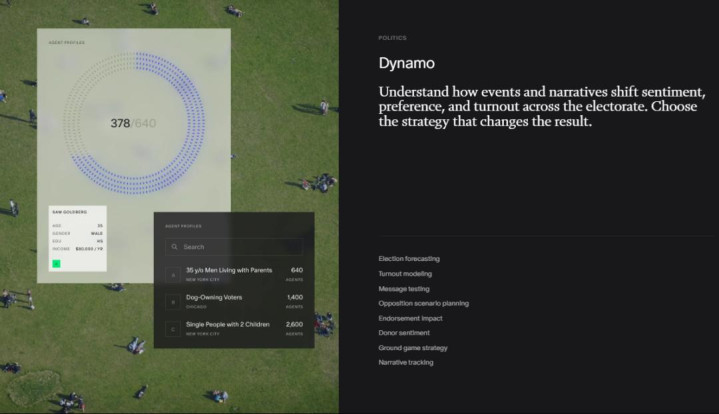Open the Dog-Owning Voters profile

click(x=214, y=298)
